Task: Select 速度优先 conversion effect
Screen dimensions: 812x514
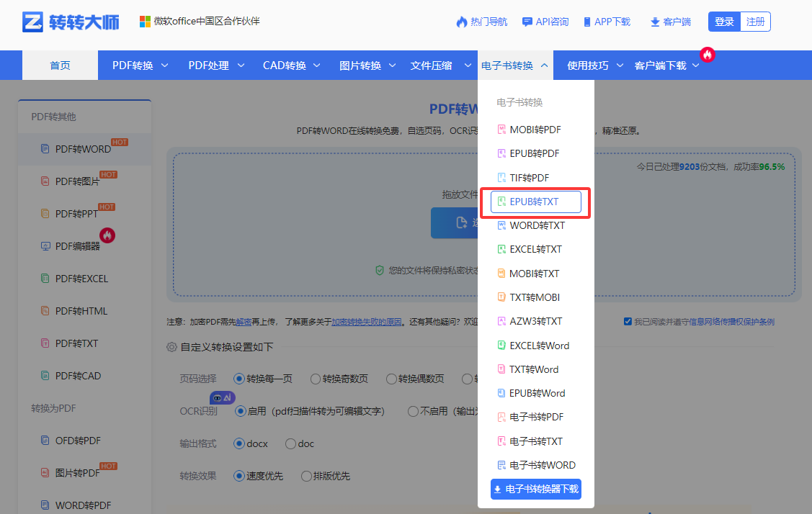Action: [x=238, y=477]
